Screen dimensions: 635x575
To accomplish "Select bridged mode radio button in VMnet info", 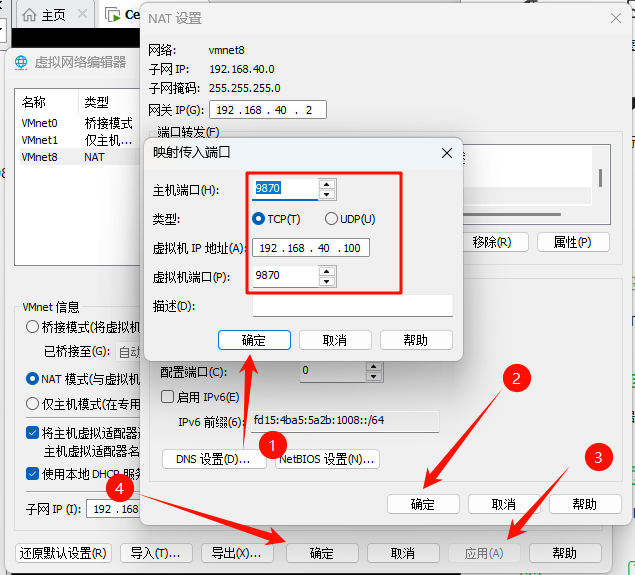I will [32, 327].
